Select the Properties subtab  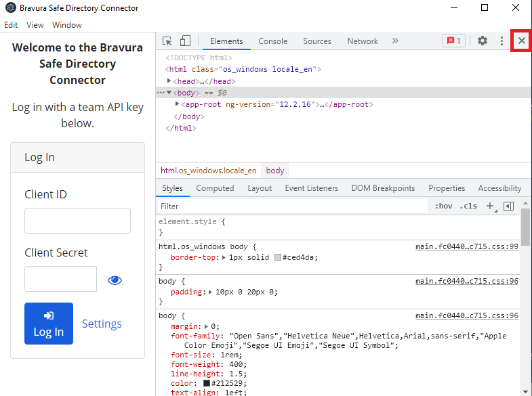pos(447,188)
